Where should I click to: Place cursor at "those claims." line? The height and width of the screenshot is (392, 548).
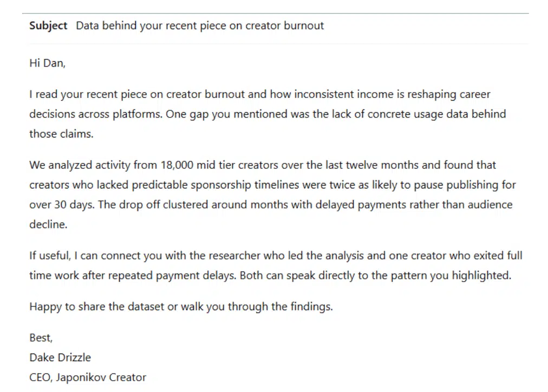[61, 134]
